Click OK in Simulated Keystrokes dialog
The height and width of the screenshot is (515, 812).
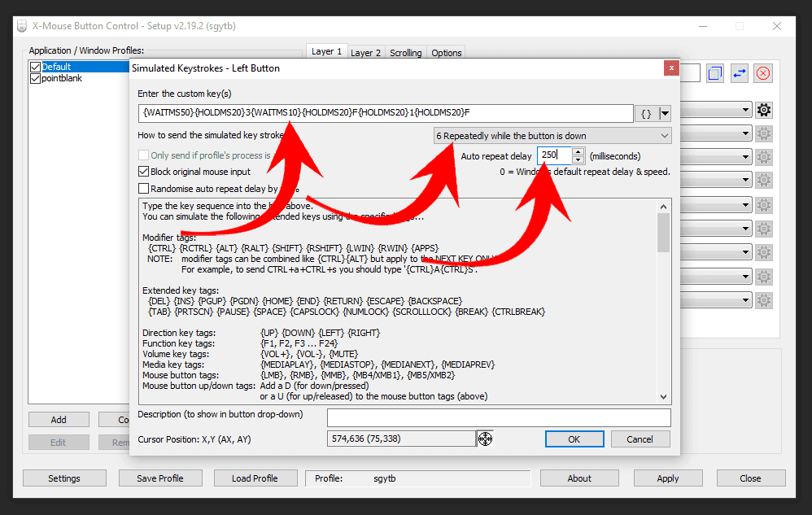pyautogui.click(x=574, y=439)
